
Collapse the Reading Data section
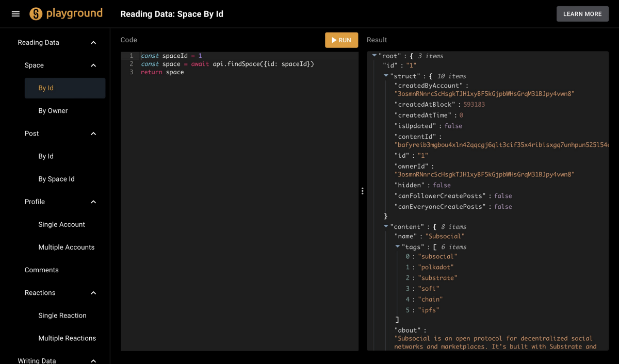[x=93, y=43]
